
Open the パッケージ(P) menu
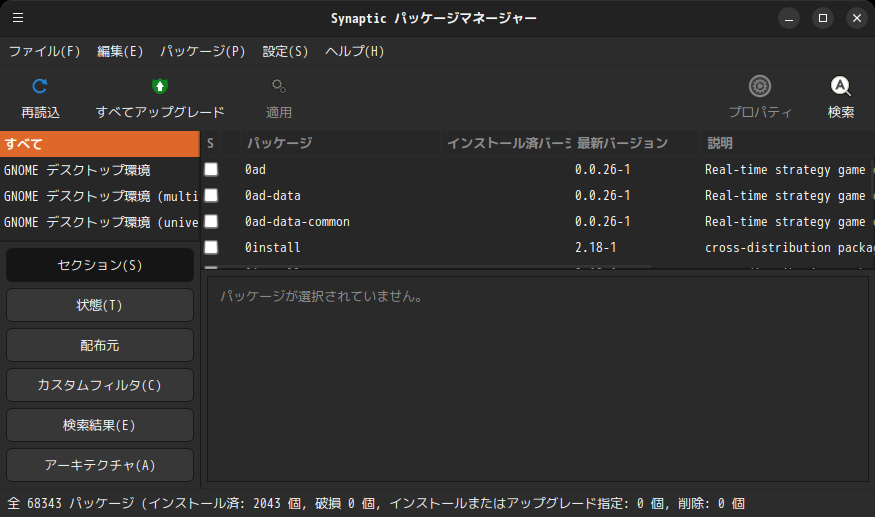click(x=203, y=51)
